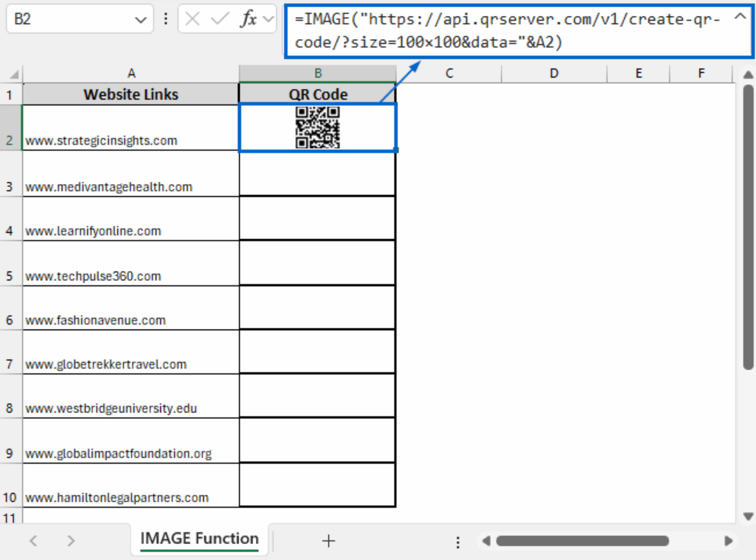
Task: Switch to the IMAGE Function sheet tab
Action: 199,539
